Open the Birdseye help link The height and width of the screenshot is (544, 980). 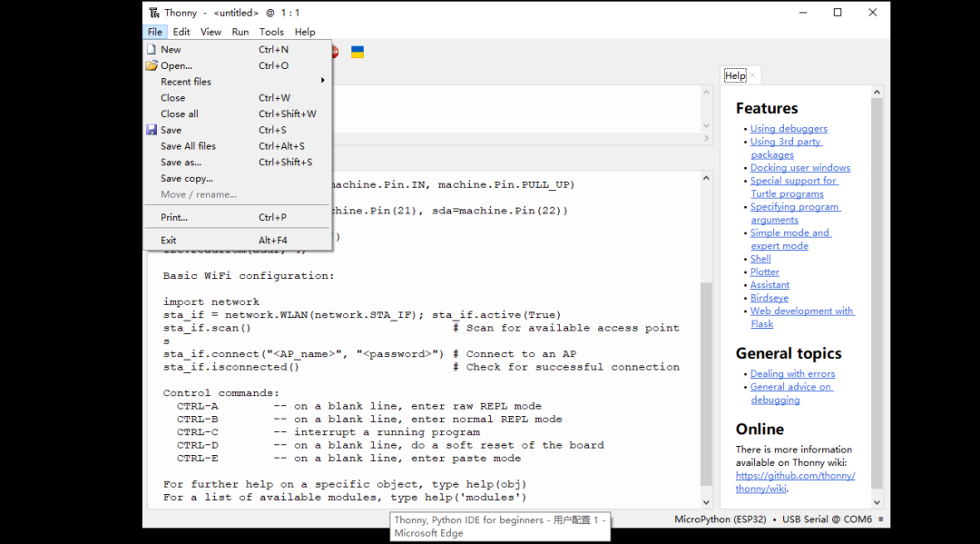pyautogui.click(x=769, y=298)
